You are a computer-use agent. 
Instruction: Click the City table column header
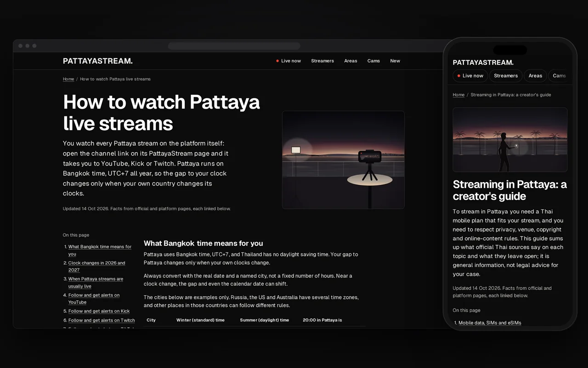(151, 320)
